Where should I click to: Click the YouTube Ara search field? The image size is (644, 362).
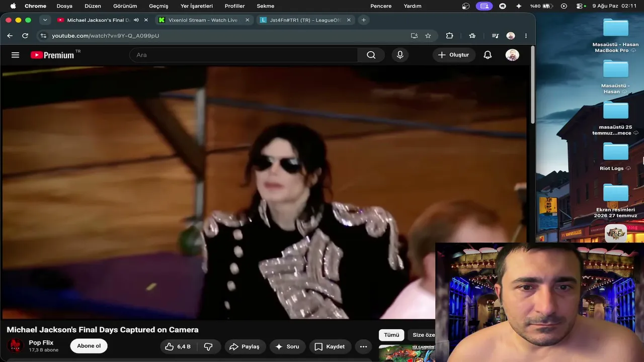[x=244, y=55]
